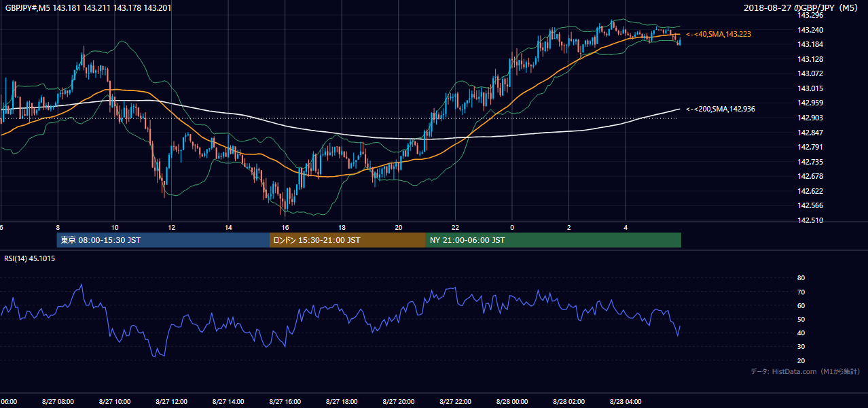Click price axis value 142.678
The width and height of the screenshot is (868, 408).
810,177
